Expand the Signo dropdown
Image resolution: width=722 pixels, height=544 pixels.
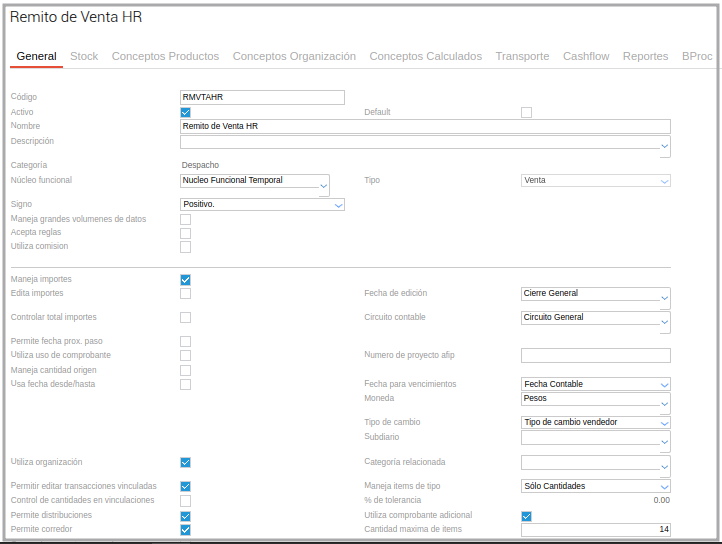[x=262, y=204]
